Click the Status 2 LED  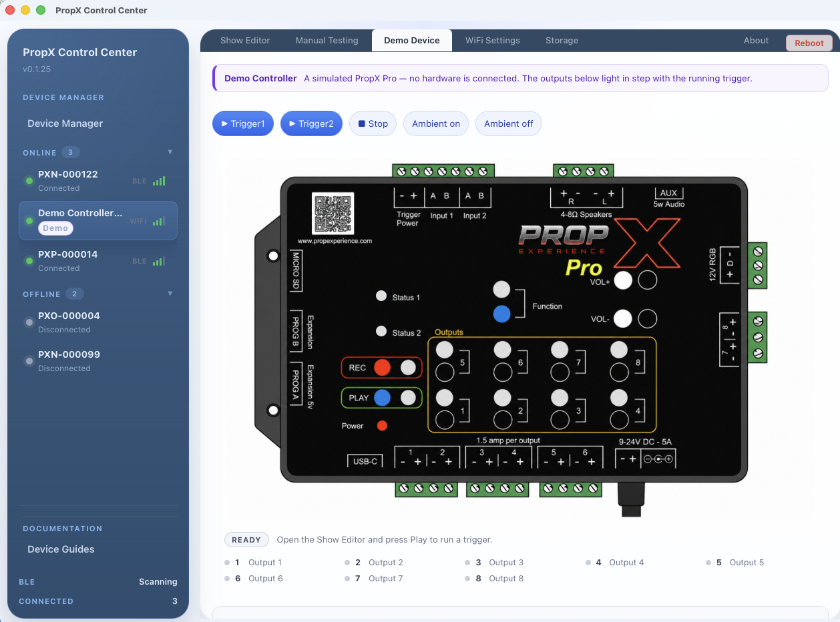pyautogui.click(x=381, y=330)
